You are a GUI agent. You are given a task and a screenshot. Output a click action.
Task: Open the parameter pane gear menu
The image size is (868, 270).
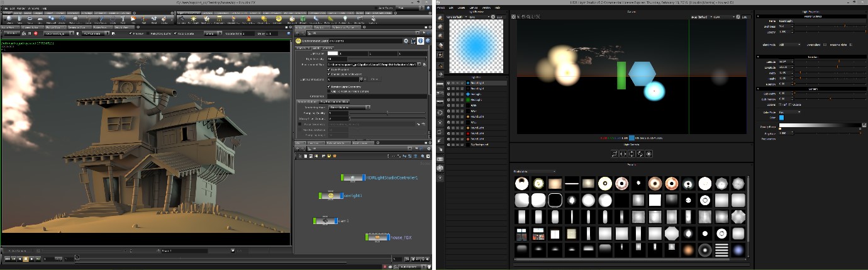[406, 41]
